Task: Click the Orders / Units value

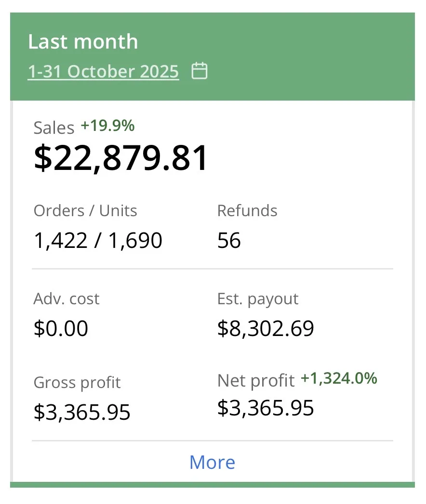Action: 97,240
